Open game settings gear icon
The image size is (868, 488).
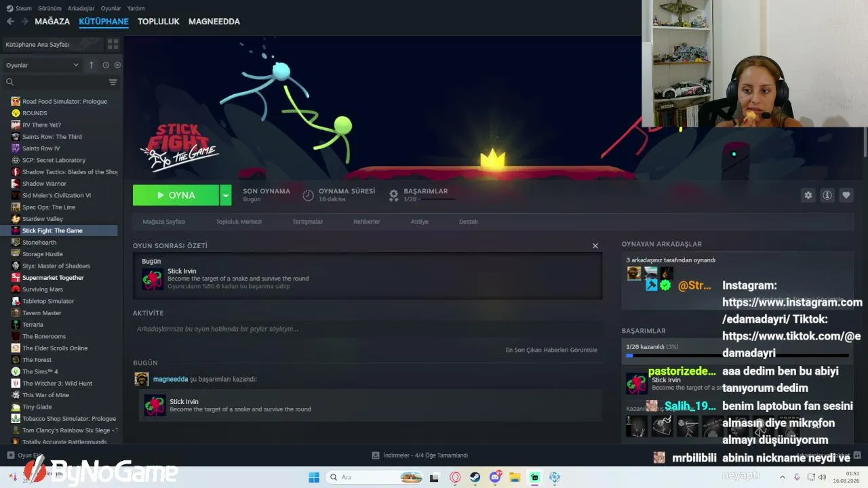click(x=808, y=195)
